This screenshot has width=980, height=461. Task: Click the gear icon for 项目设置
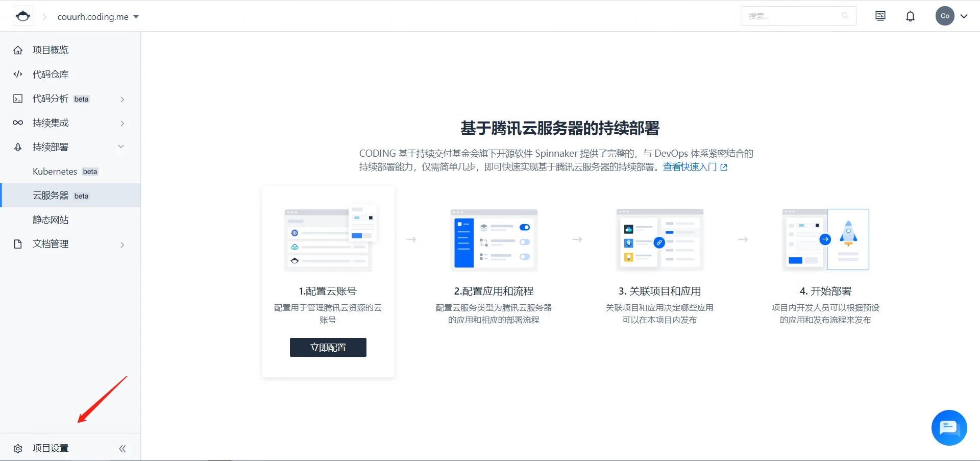pyautogui.click(x=18, y=448)
